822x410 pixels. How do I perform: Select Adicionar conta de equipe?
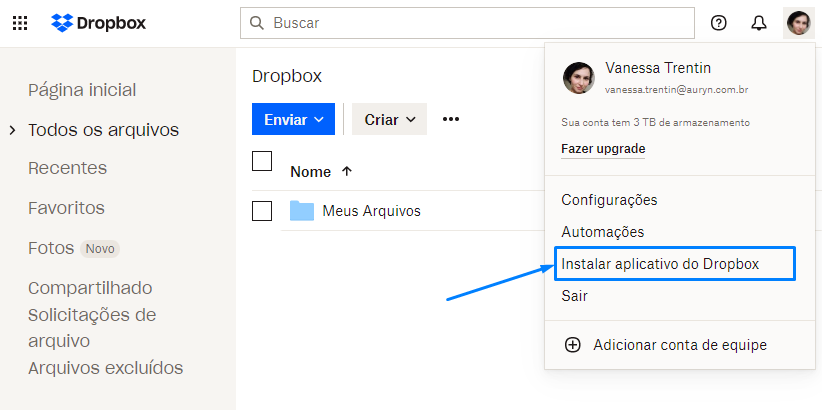click(680, 345)
